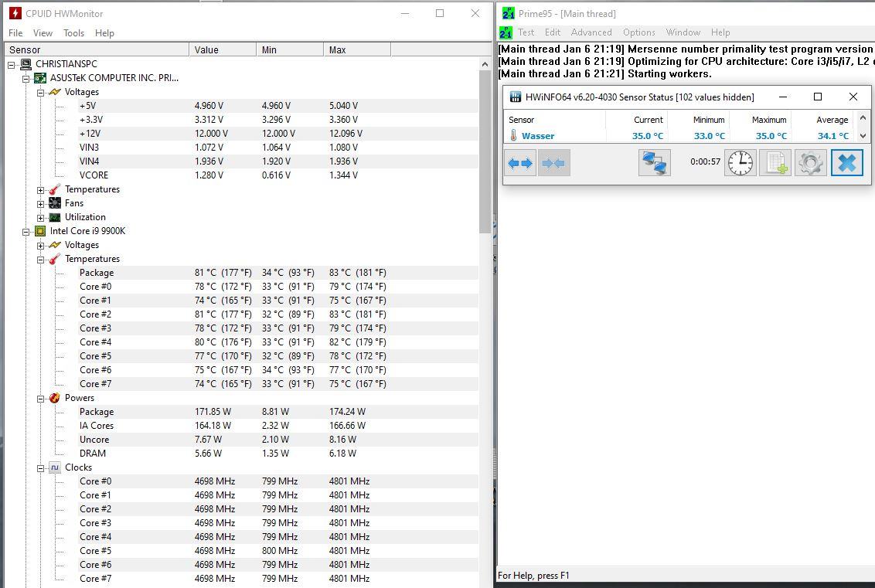Start logging with the document plus icon
875x588 pixels.
(775, 163)
